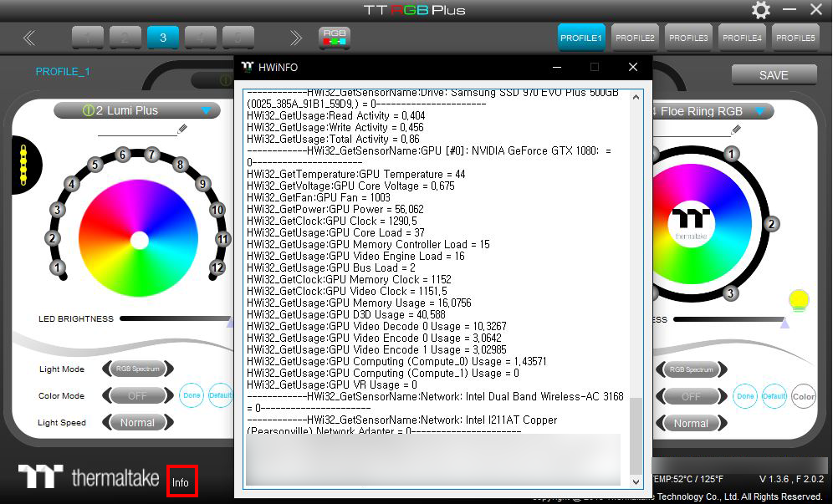Next Color Mode for Lumi Plus
833x504 pixels.
169,395
